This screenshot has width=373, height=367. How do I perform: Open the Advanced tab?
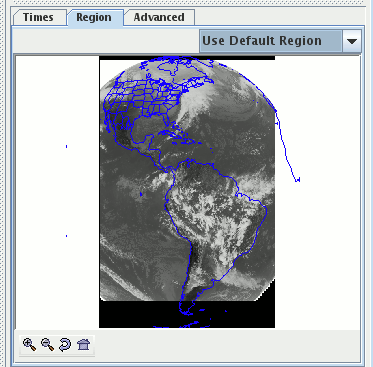(159, 17)
